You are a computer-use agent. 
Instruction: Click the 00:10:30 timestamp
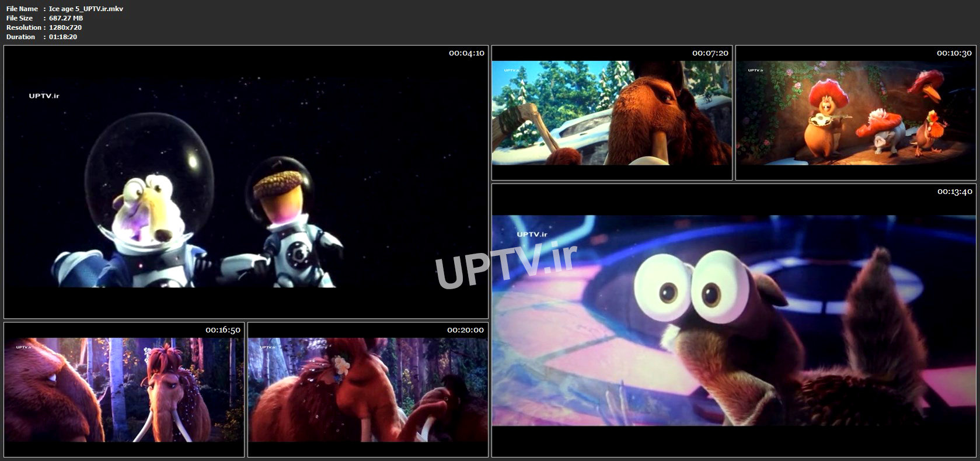[954, 53]
